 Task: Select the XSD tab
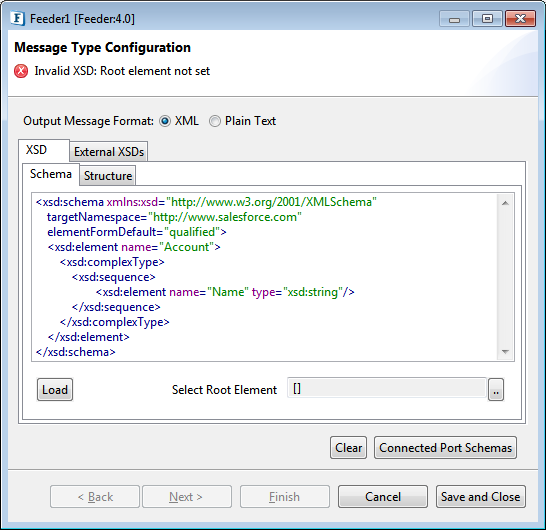coord(36,150)
